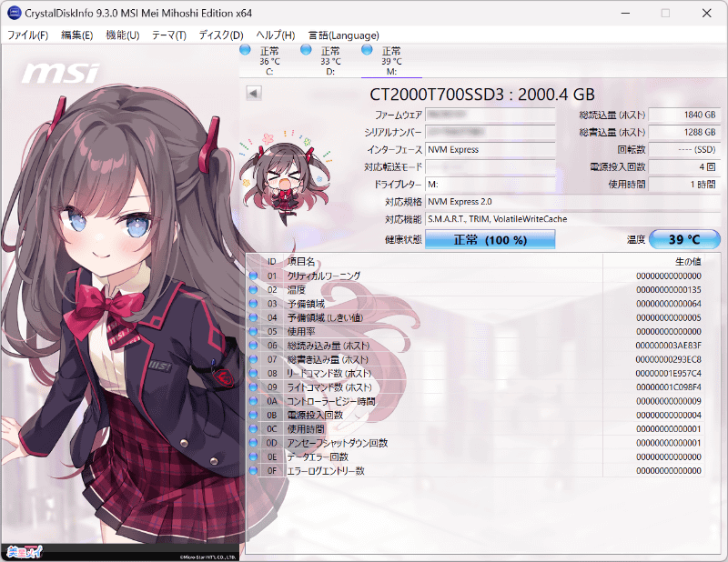Click the blue health status icon above the C: drive
Image resolution: width=728 pixels, height=562 pixels.
pos(245,51)
